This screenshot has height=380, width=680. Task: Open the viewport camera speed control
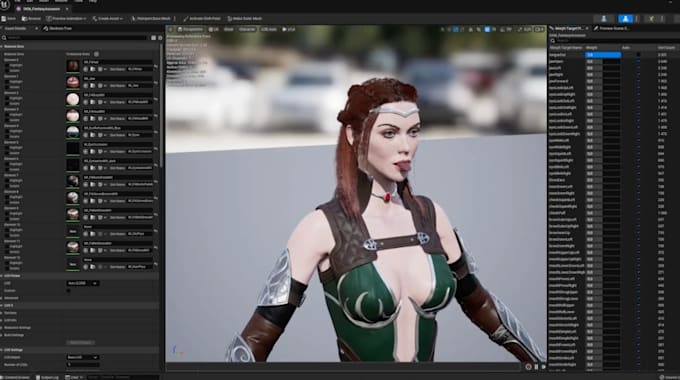click(x=539, y=29)
